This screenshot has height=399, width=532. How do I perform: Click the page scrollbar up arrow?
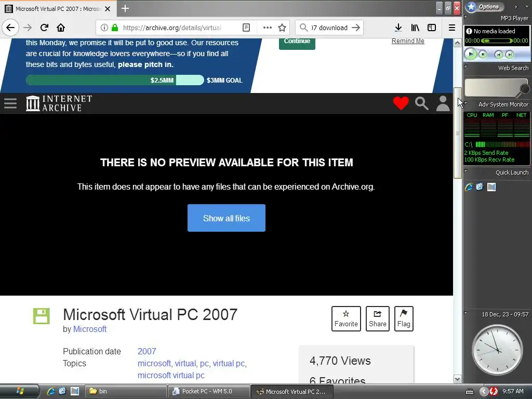pyautogui.click(x=457, y=43)
